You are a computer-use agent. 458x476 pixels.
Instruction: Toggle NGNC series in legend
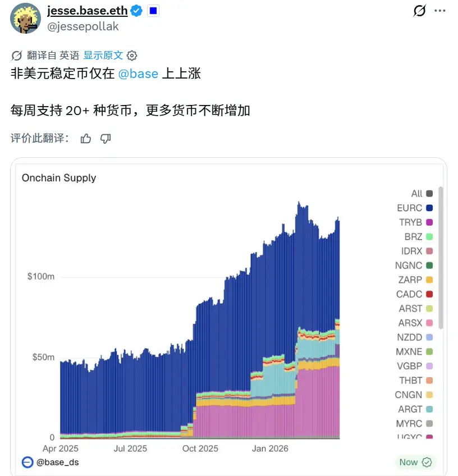414,266
